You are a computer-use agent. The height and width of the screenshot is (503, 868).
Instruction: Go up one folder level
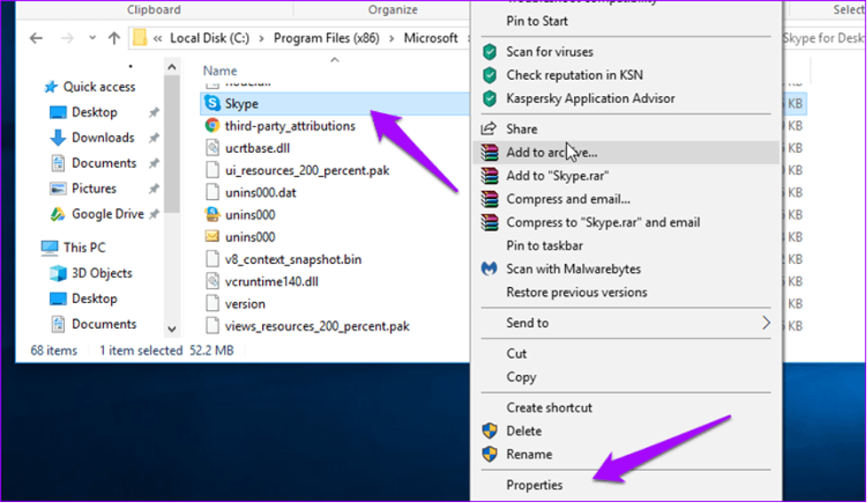[114, 38]
